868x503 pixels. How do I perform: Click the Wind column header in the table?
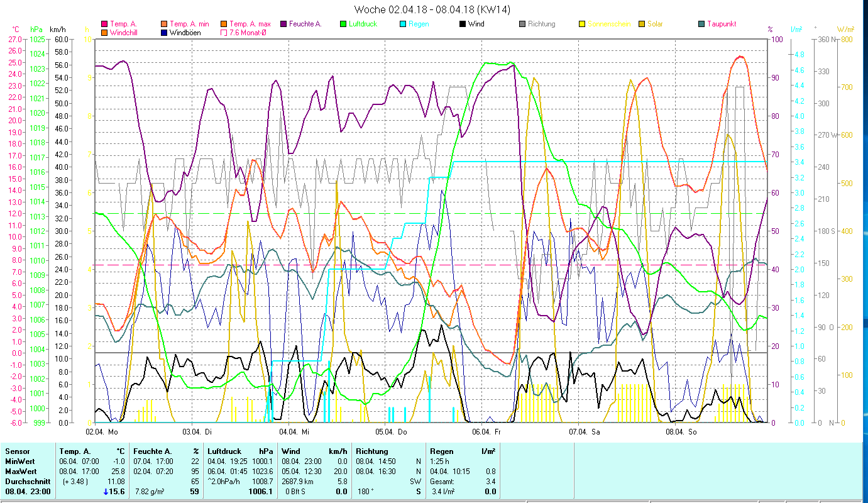[291, 451]
